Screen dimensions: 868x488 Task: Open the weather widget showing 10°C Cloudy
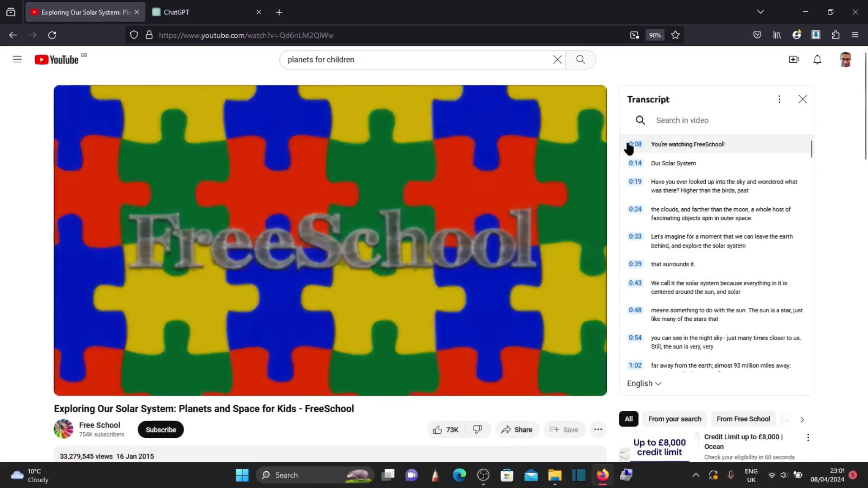[30, 475]
